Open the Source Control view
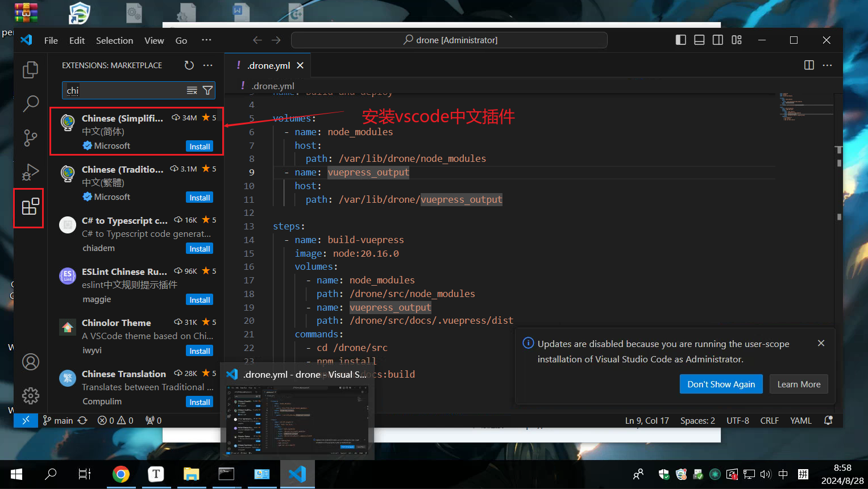Viewport: 868px width, 489px height. point(30,137)
